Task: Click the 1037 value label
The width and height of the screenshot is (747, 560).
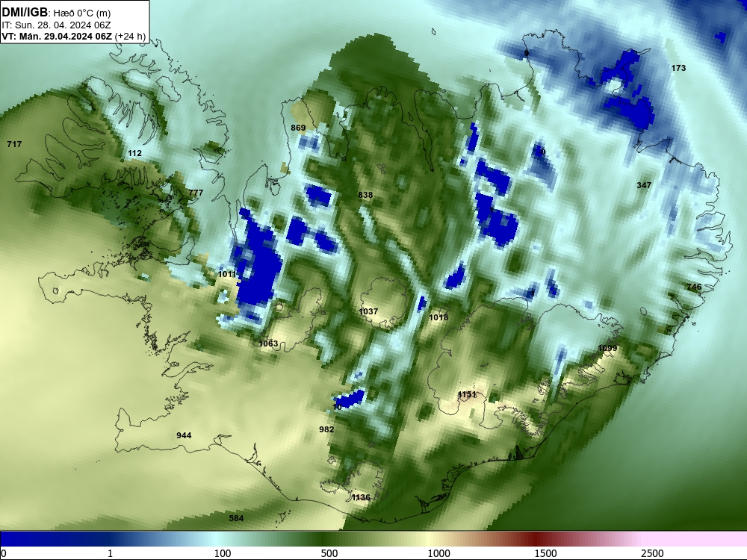Action: click(368, 311)
